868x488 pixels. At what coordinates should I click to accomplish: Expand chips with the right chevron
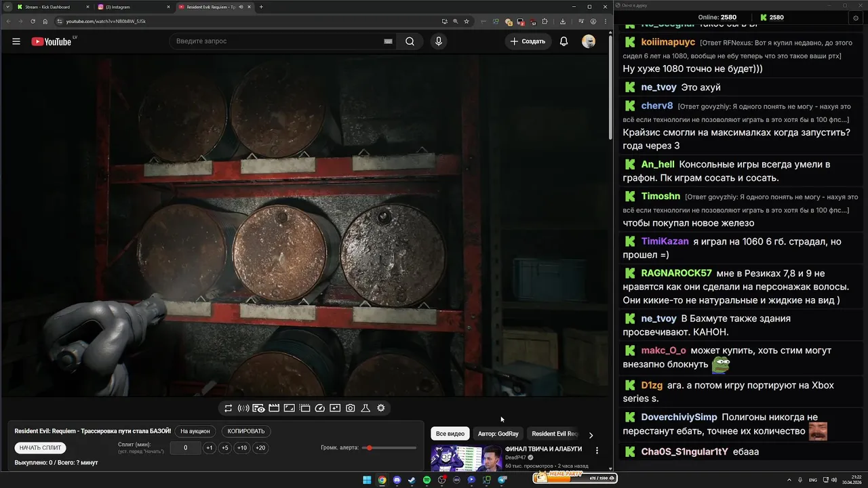coord(591,435)
